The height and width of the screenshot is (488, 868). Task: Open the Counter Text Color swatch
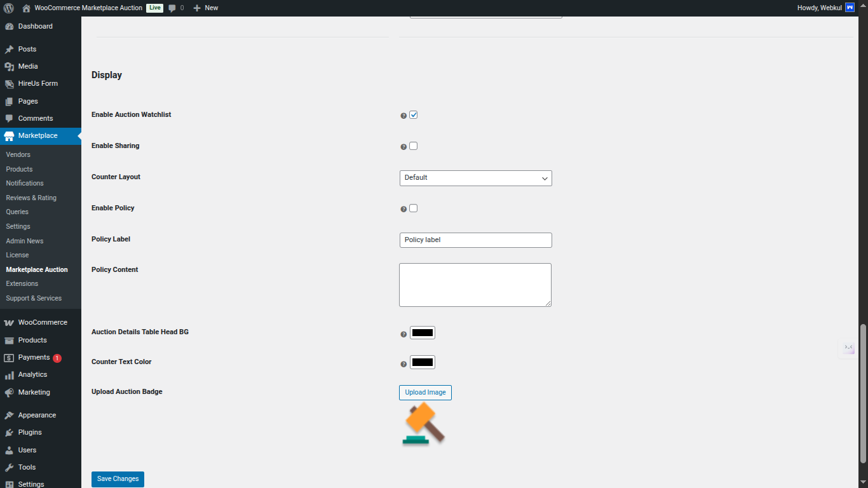point(422,362)
